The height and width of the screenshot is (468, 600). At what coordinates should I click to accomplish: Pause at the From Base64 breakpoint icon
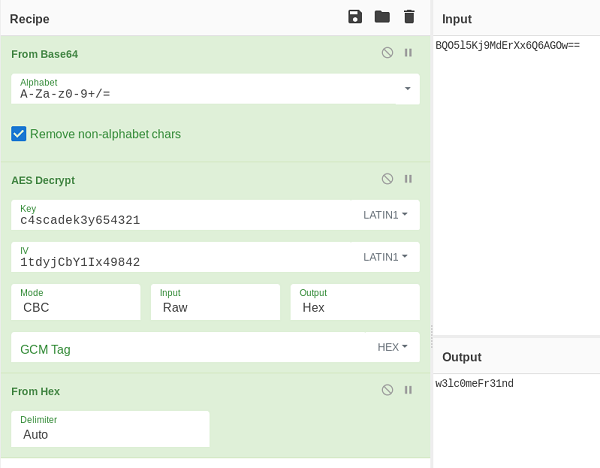coord(408,53)
